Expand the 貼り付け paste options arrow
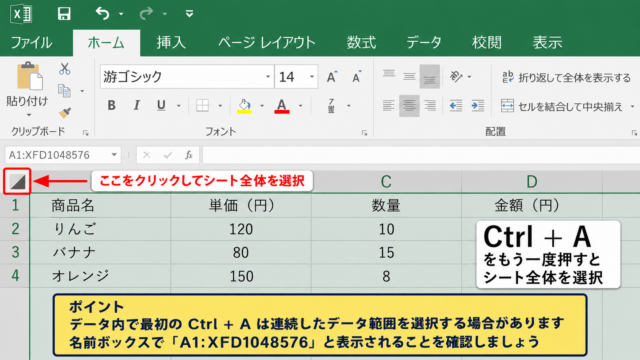This screenshot has width=640, height=360. 29,115
